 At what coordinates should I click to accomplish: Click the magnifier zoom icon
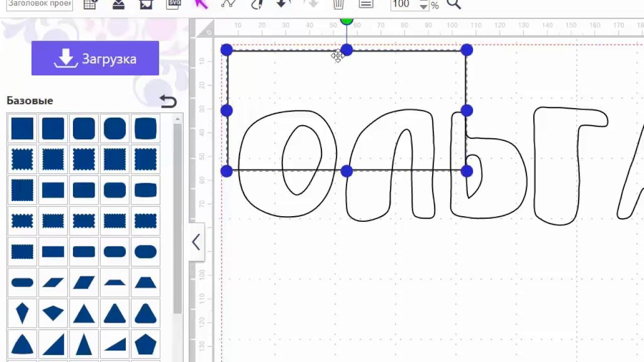(x=454, y=5)
